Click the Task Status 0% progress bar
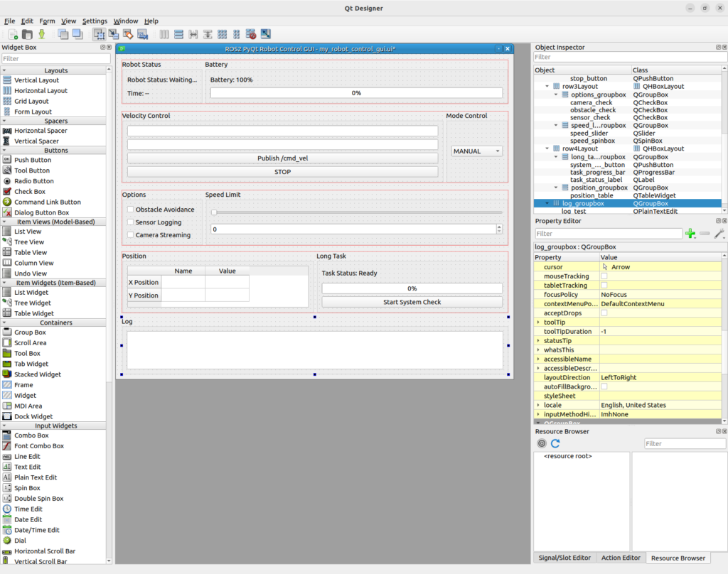The width and height of the screenshot is (728, 574). point(412,288)
